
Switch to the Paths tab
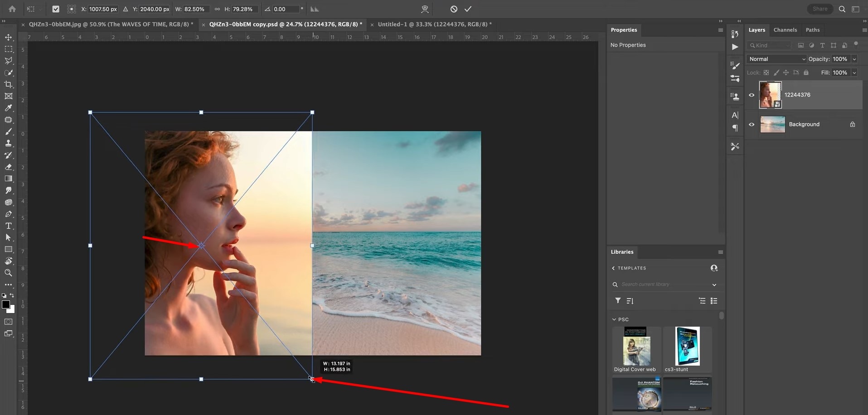click(813, 30)
